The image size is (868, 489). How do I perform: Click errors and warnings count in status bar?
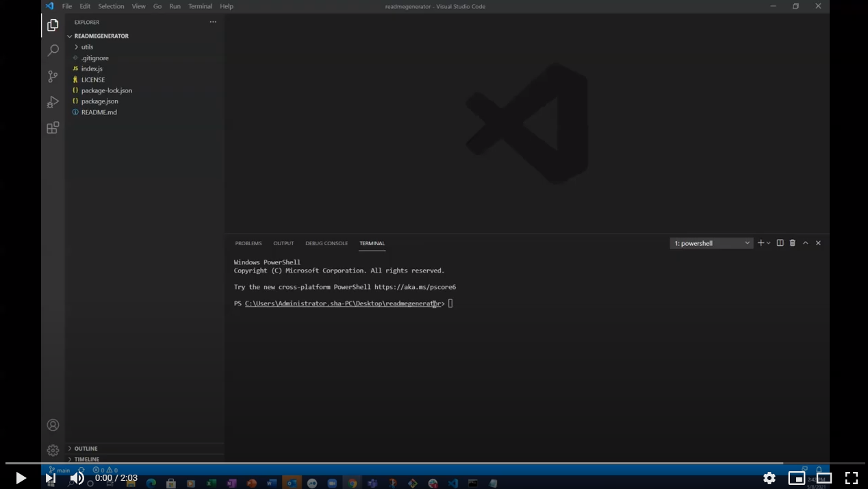pyautogui.click(x=105, y=471)
